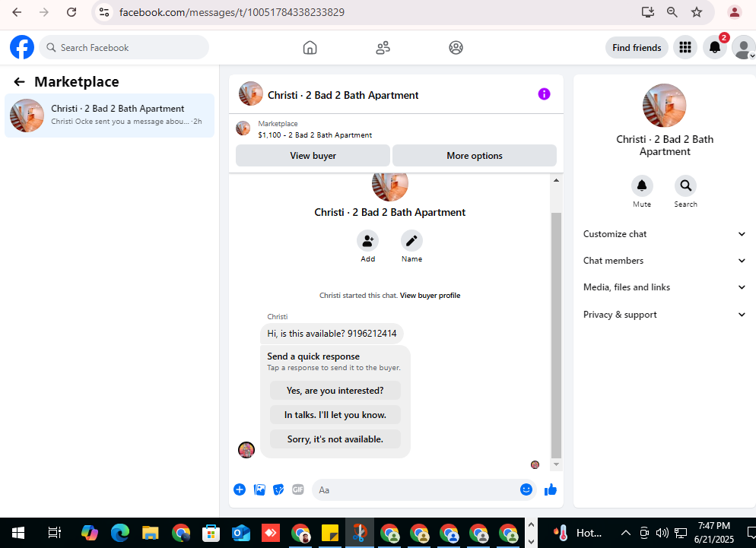Expand Media, files and links section

[665, 287]
